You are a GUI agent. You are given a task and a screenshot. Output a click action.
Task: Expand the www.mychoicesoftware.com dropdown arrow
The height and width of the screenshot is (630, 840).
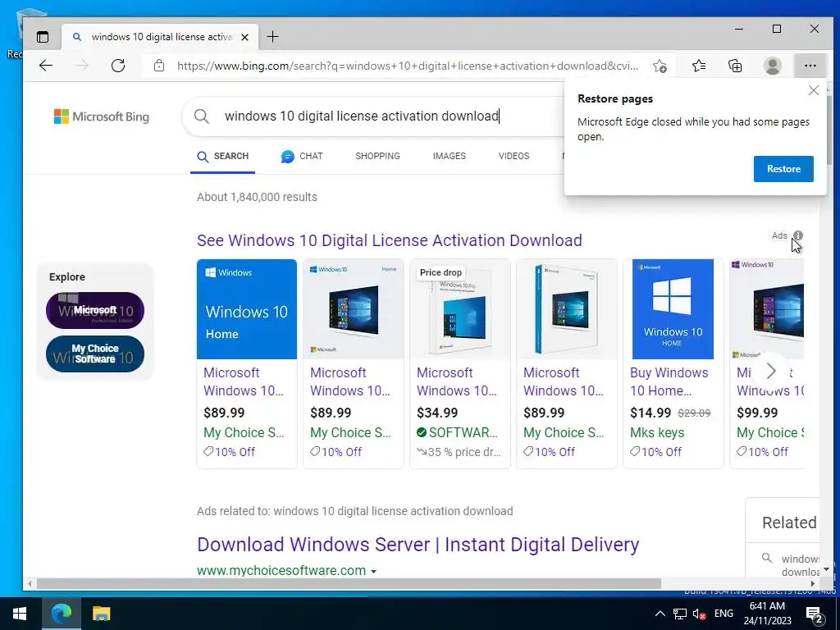[x=373, y=571]
